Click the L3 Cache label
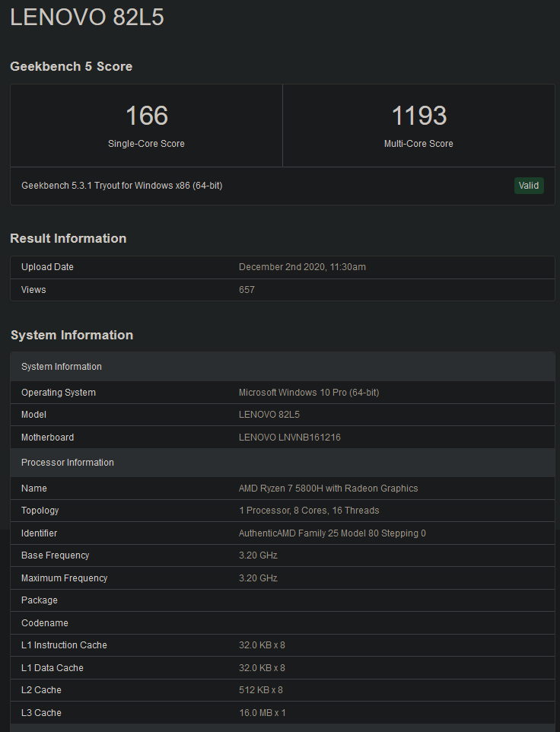The height and width of the screenshot is (732, 560). (x=41, y=713)
